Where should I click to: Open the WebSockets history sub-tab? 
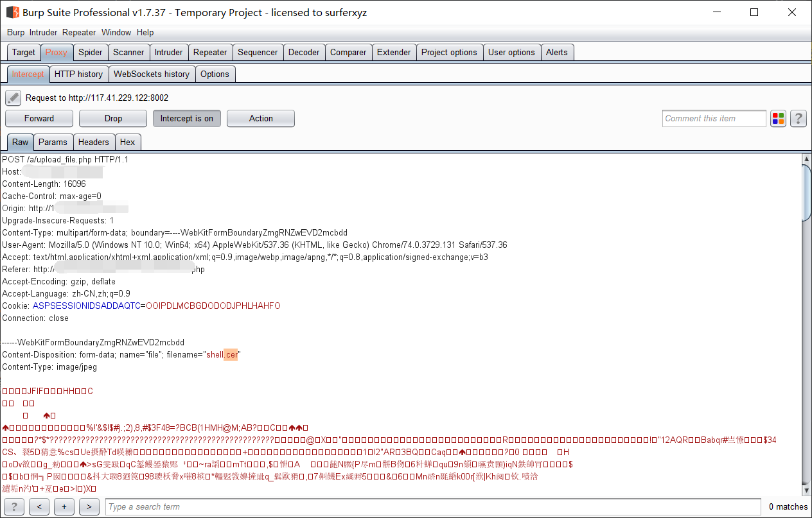152,74
